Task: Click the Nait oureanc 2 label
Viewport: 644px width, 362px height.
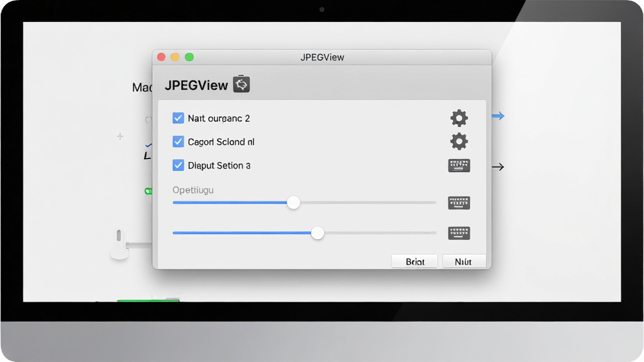Action: click(219, 119)
